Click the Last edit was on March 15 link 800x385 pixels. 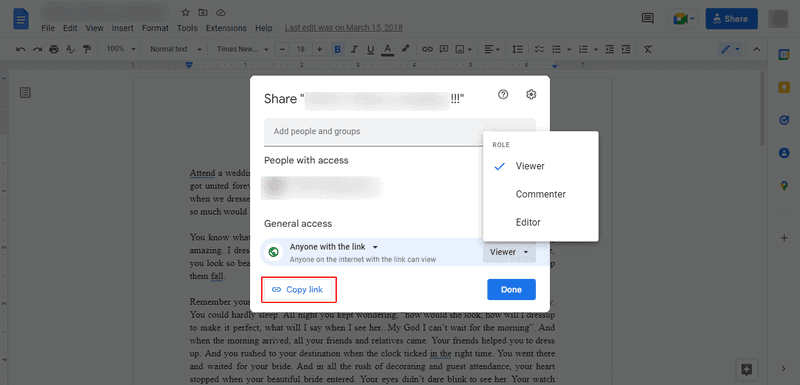(x=343, y=28)
